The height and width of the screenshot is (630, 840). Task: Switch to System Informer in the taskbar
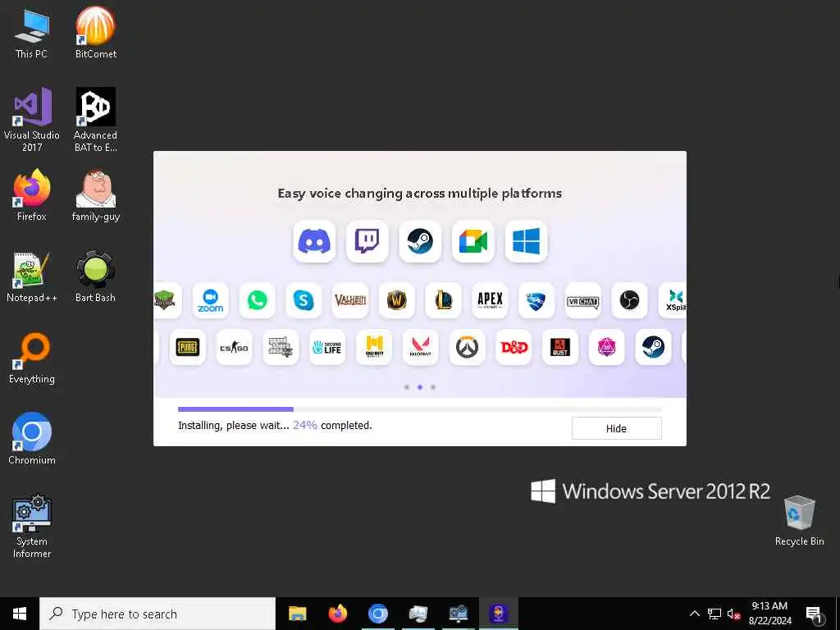point(458,614)
